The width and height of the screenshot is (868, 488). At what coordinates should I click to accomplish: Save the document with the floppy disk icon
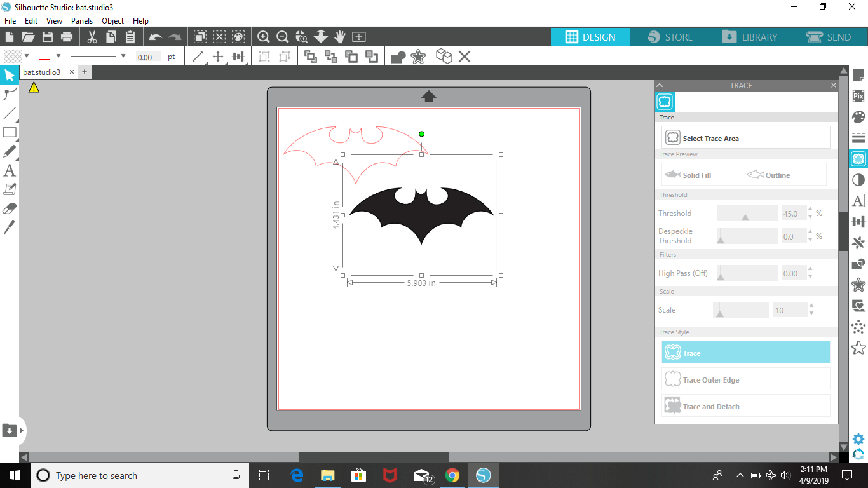click(48, 37)
